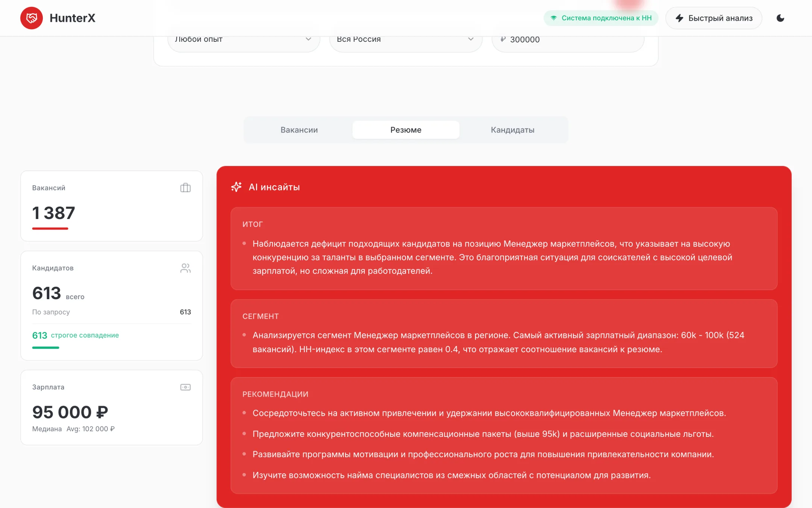This screenshot has width=812, height=508.
Task: Select the Резюме tab
Action: coord(406,130)
